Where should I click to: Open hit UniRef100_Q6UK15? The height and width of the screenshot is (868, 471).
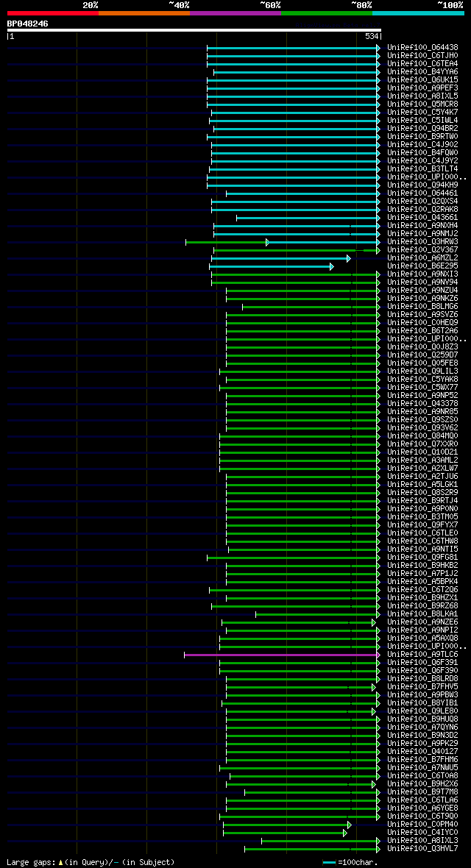coord(422,80)
